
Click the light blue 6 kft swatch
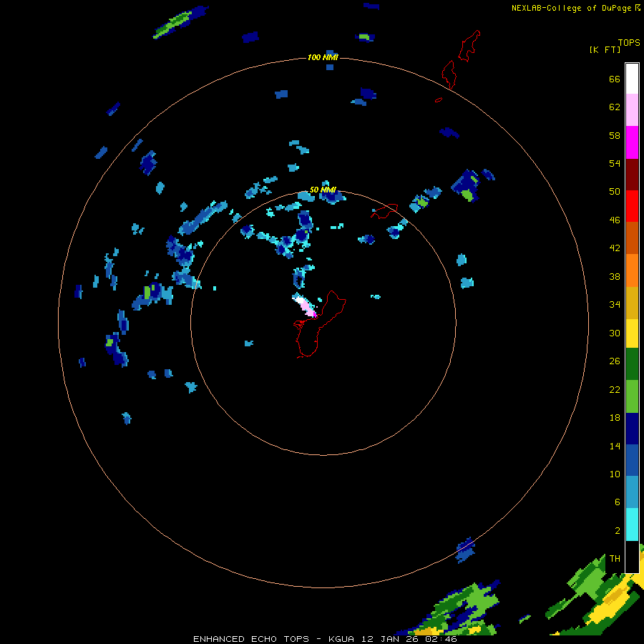click(x=632, y=492)
